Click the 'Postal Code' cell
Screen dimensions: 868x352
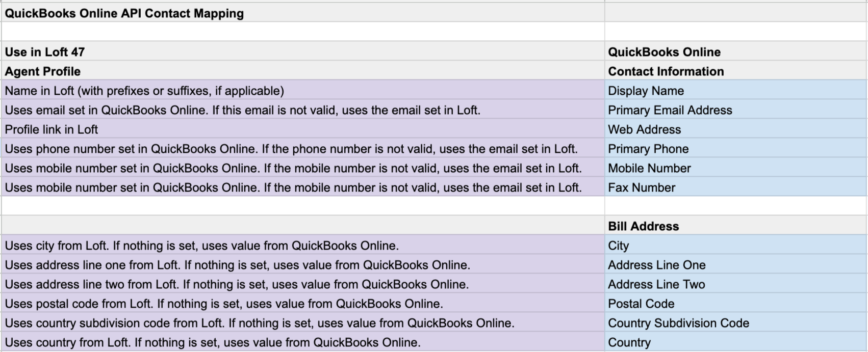tap(736, 303)
